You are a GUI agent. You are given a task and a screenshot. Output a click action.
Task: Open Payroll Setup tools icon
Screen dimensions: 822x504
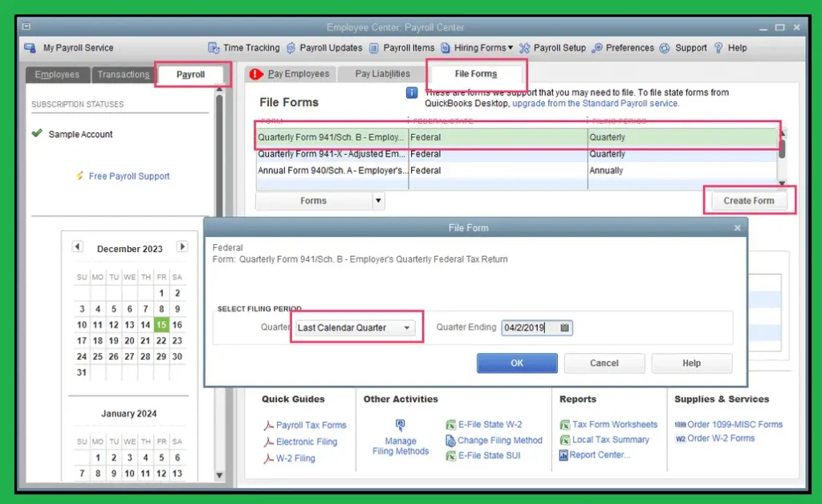pos(525,48)
